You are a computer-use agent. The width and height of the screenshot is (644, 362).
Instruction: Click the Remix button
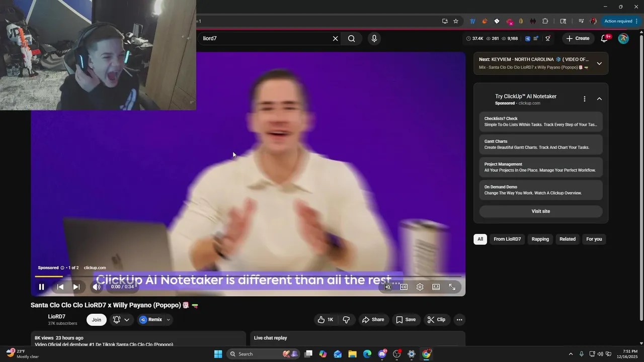click(x=150, y=320)
